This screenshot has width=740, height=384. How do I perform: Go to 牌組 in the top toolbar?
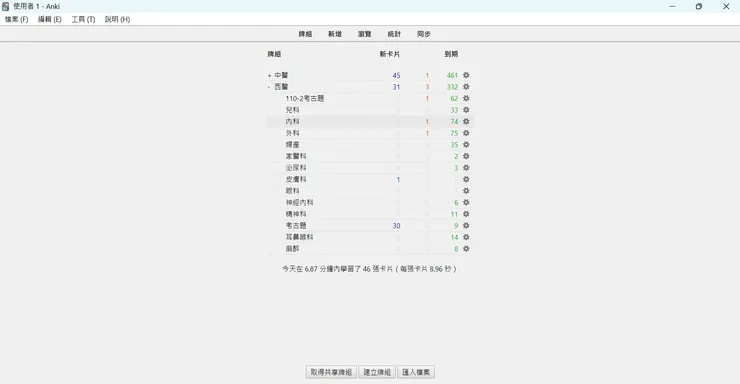[x=305, y=34]
